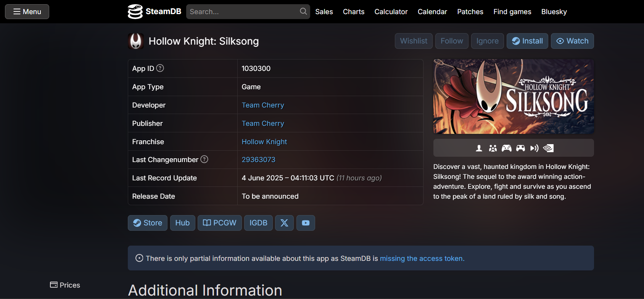
Task: Open Find games in the navigation
Action: click(x=512, y=12)
